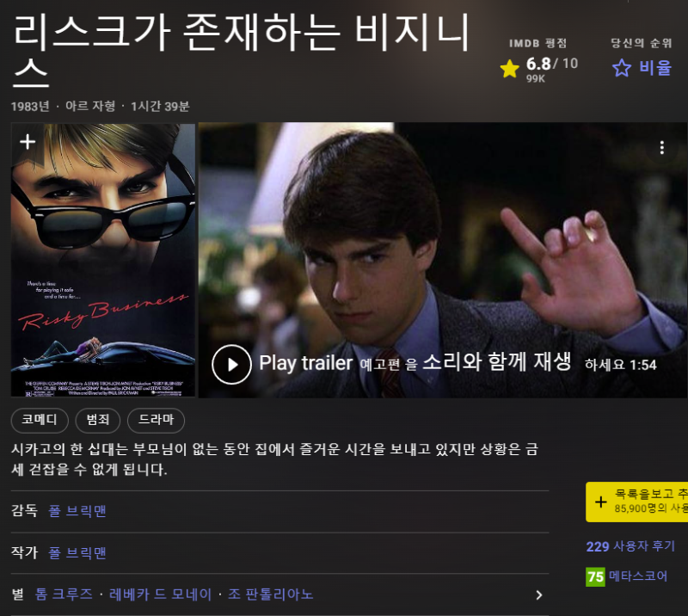Screen dimensions: 688x616
Task: Open the 75 Metascore badge
Action: (x=595, y=576)
